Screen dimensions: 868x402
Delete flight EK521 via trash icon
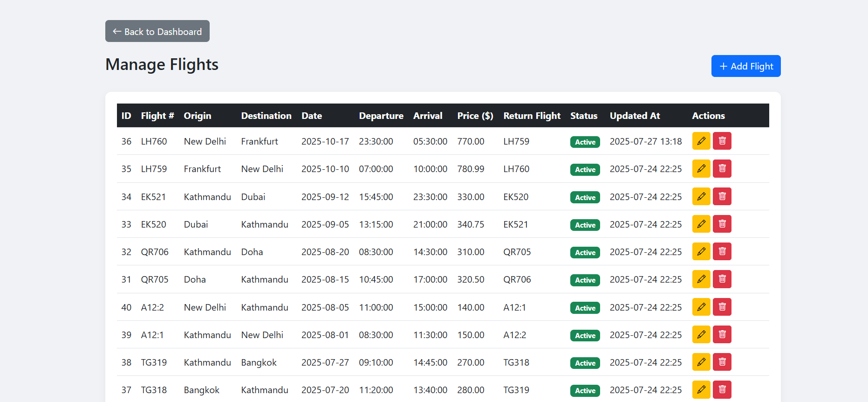(722, 196)
